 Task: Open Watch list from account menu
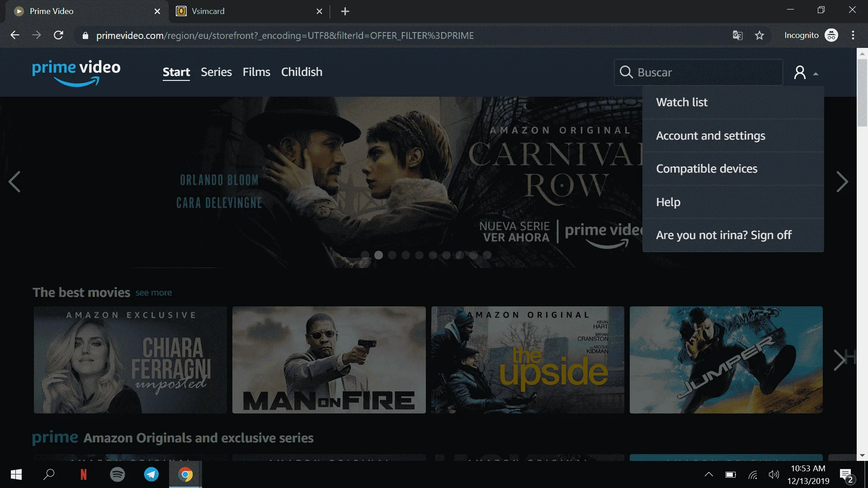(x=733, y=103)
